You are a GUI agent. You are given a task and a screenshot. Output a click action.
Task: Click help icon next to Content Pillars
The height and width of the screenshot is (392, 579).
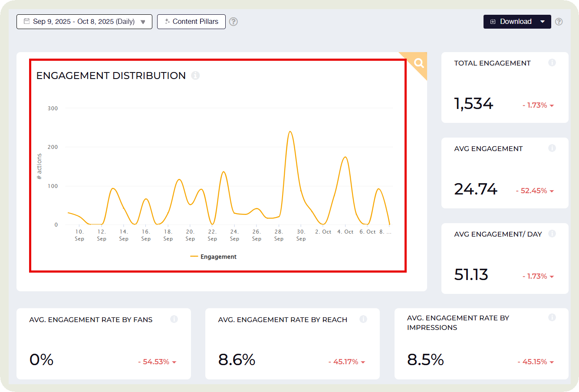[234, 22]
